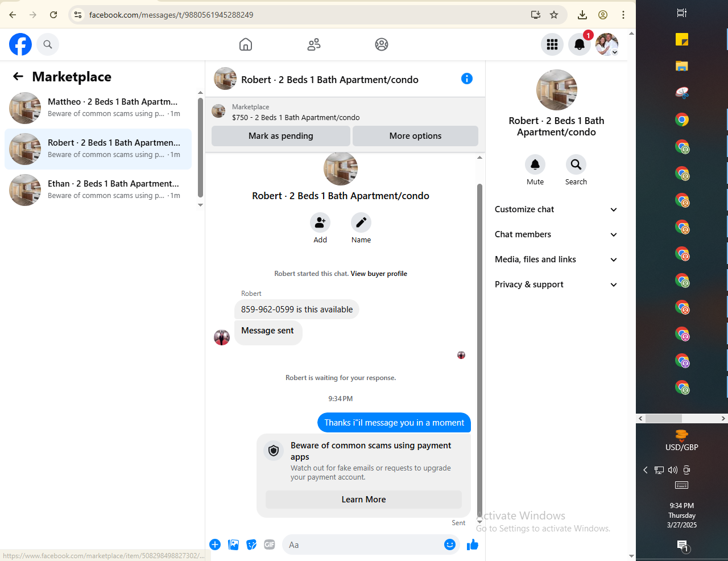Focus the Aa message input field
Screen dimensions: 728x561
364,544
